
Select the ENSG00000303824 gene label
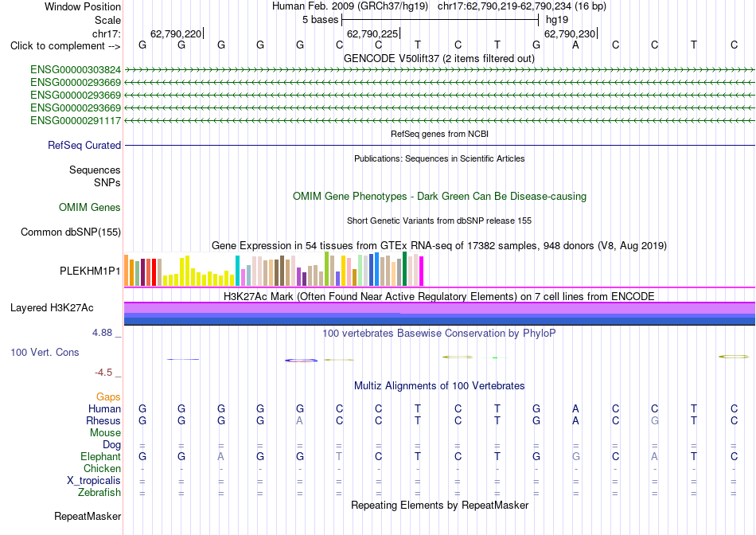click(76, 70)
